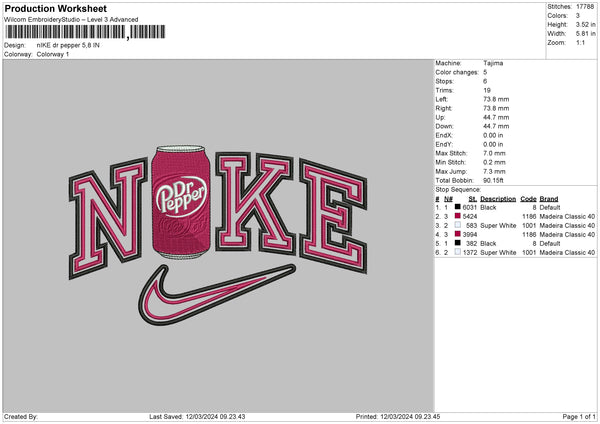Click the Last Saved timestamp "12/03/2024 09.23.43"
600x424 pixels.
coord(215,417)
